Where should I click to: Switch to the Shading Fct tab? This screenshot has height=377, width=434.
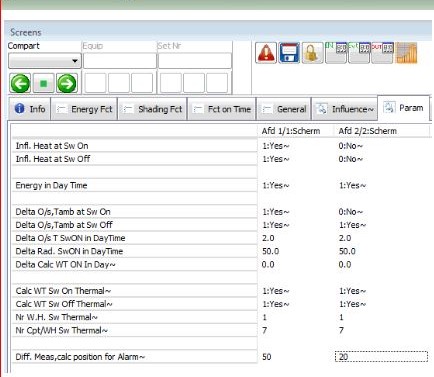(152, 109)
